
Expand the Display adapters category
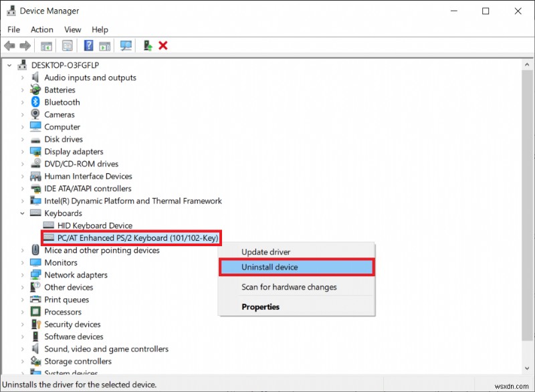[21, 151]
